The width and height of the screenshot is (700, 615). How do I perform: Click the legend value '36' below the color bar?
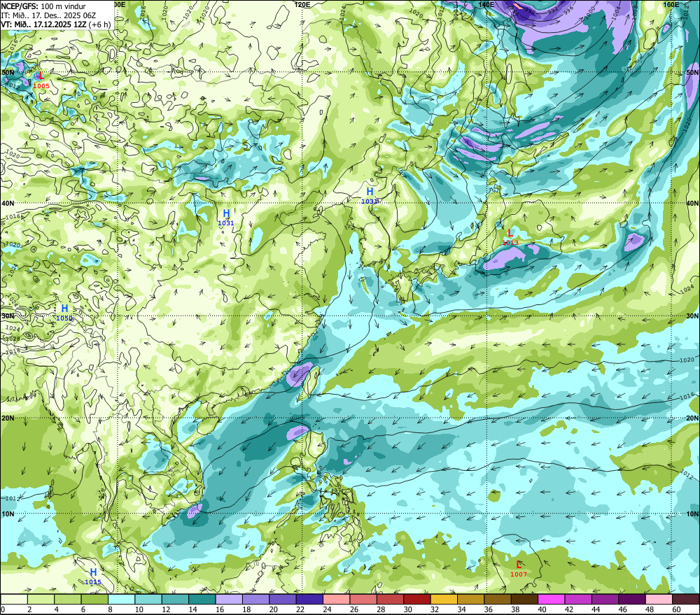489,609
